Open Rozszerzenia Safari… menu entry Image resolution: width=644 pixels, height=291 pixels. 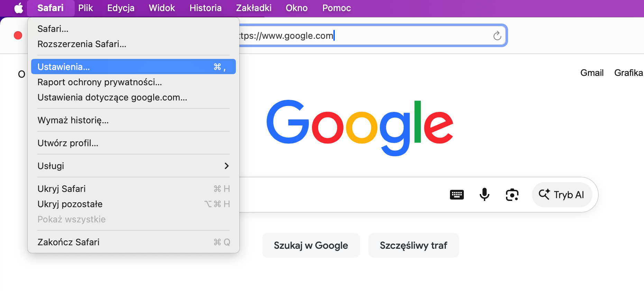tap(134, 44)
